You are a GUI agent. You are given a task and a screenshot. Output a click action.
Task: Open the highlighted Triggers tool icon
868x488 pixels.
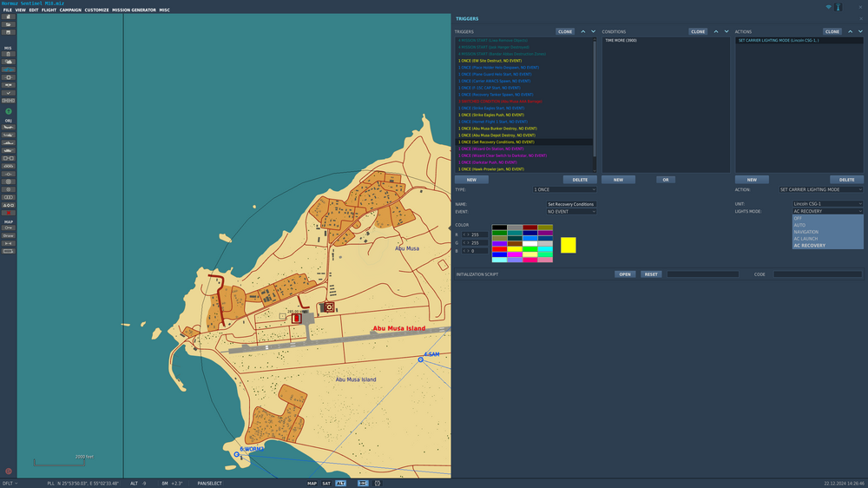8,69
